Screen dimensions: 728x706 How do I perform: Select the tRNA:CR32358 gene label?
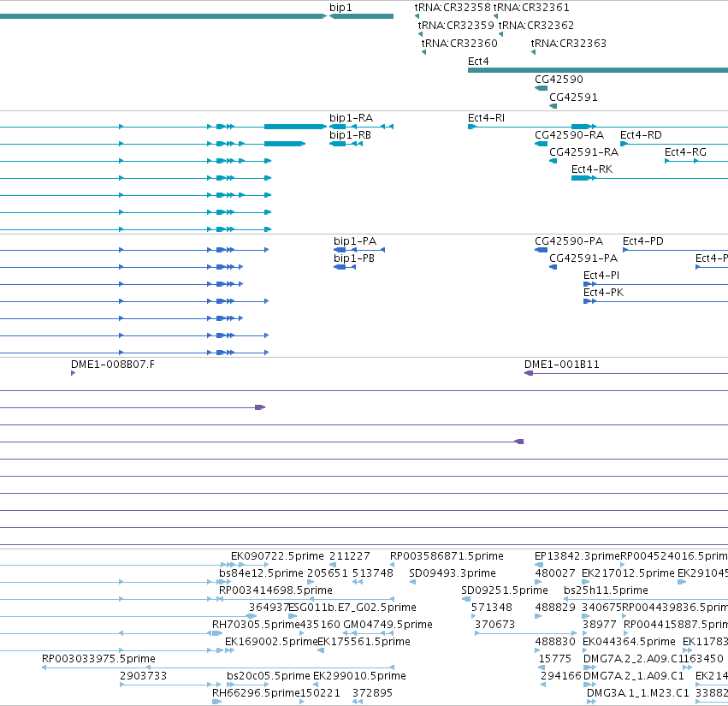click(x=453, y=8)
